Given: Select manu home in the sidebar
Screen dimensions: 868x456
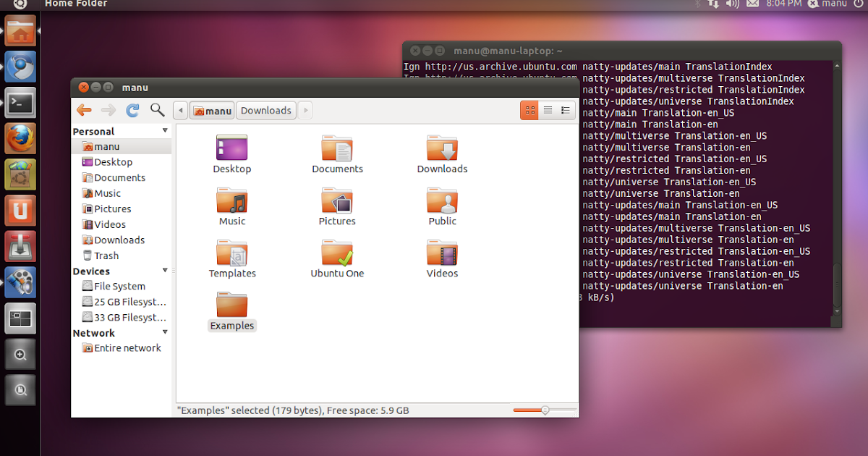Looking at the screenshot, I should point(122,146).
